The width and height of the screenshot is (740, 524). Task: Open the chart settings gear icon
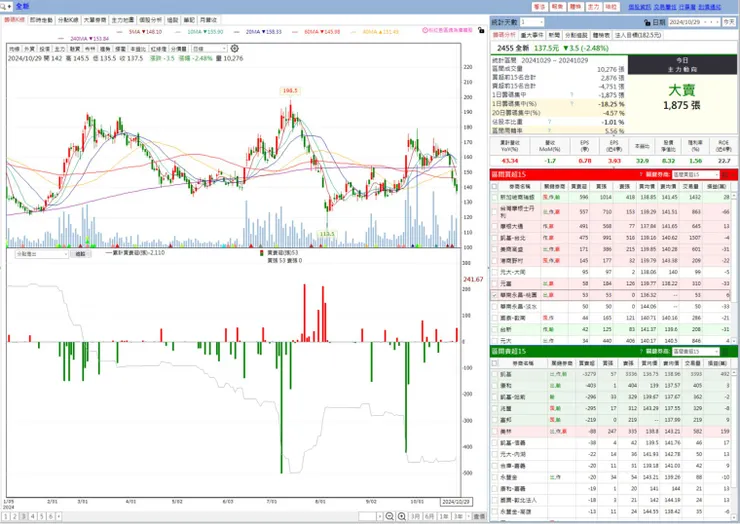(235, 49)
